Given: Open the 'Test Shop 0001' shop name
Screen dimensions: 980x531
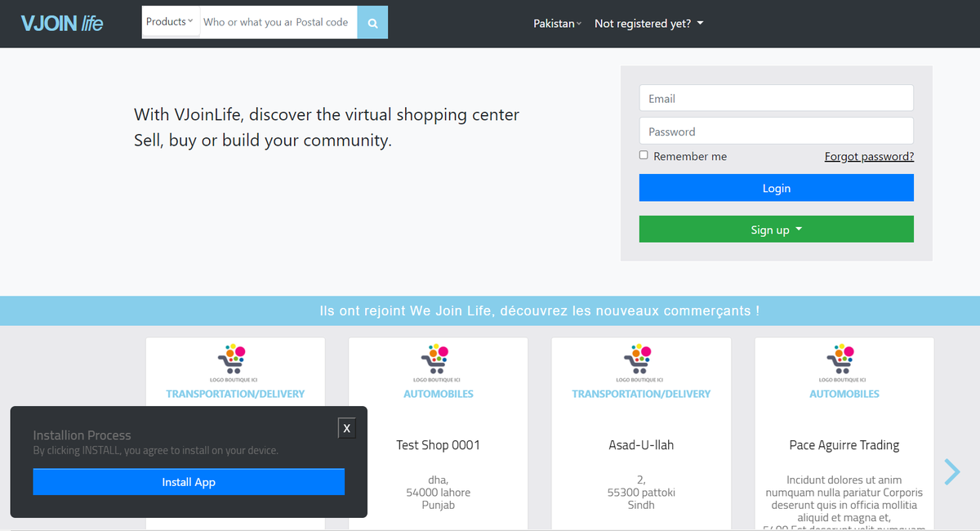Looking at the screenshot, I should (438, 445).
